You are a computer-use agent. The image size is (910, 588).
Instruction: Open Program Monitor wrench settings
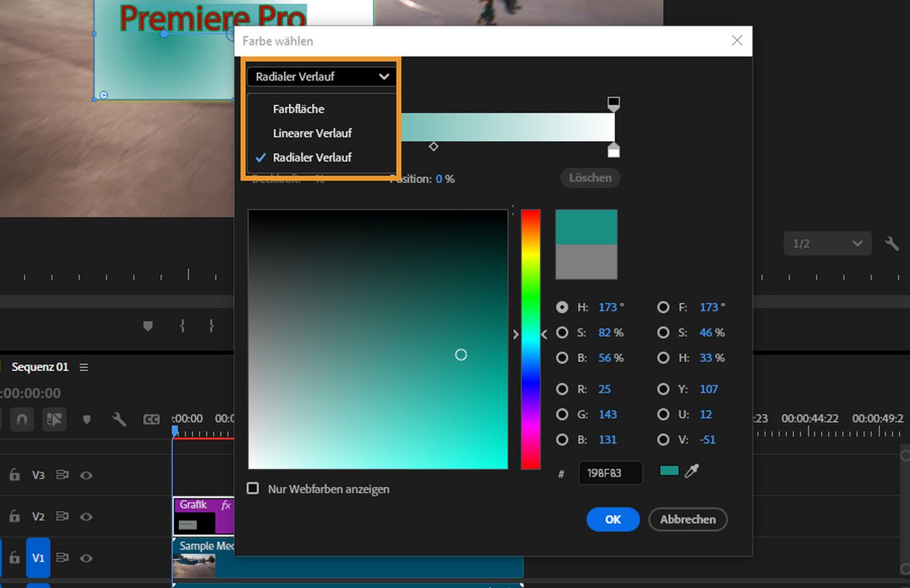coord(892,243)
